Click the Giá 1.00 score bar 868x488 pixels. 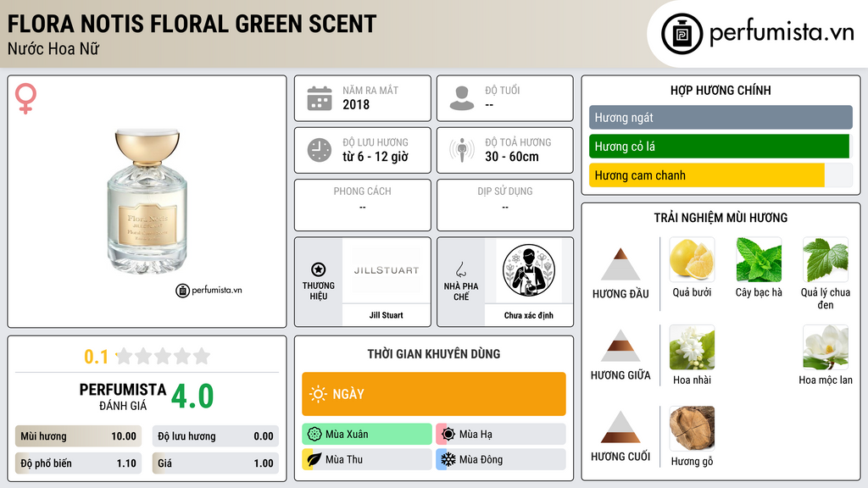[x=215, y=463]
